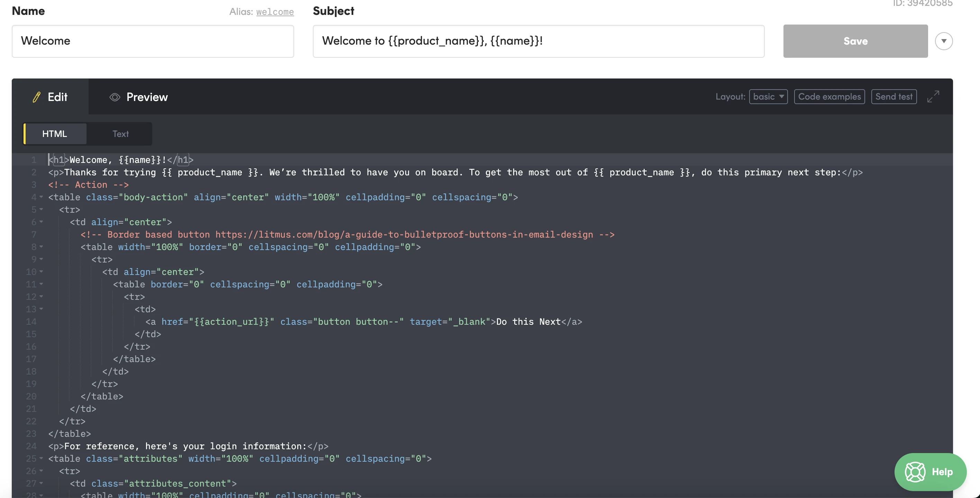Image resolution: width=980 pixels, height=498 pixels.
Task: Open the Preview tab
Action: (146, 97)
